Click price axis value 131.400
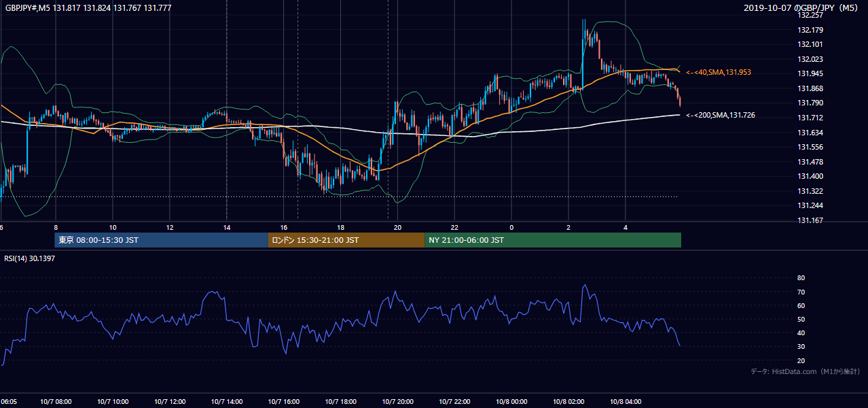 [810, 176]
